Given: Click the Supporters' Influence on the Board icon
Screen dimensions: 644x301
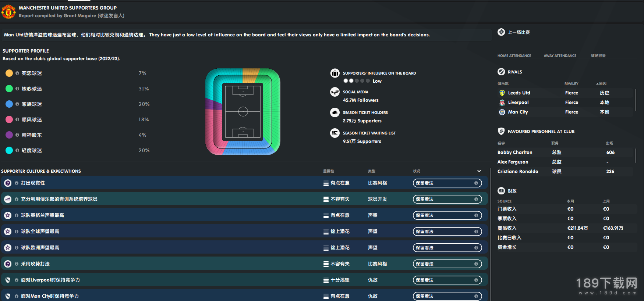Looking at the screenshot, I should pyautogui.click(x=335, y=73).
